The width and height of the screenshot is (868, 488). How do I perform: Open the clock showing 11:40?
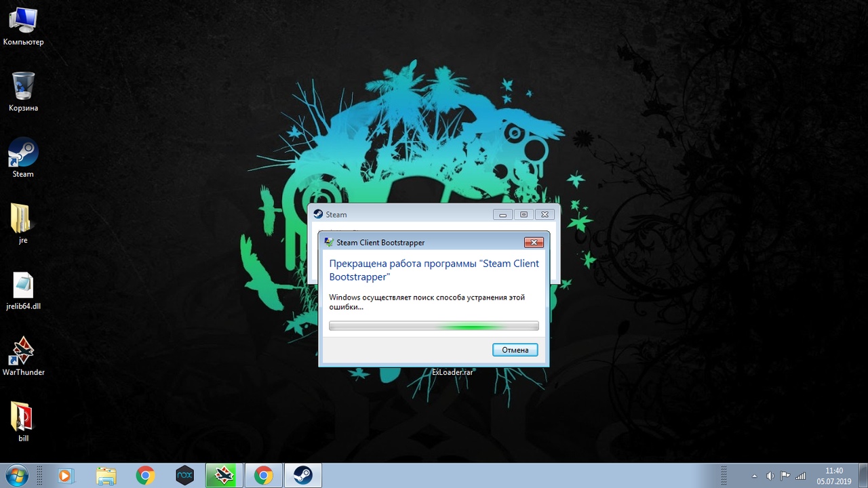(x=834, y=476)
